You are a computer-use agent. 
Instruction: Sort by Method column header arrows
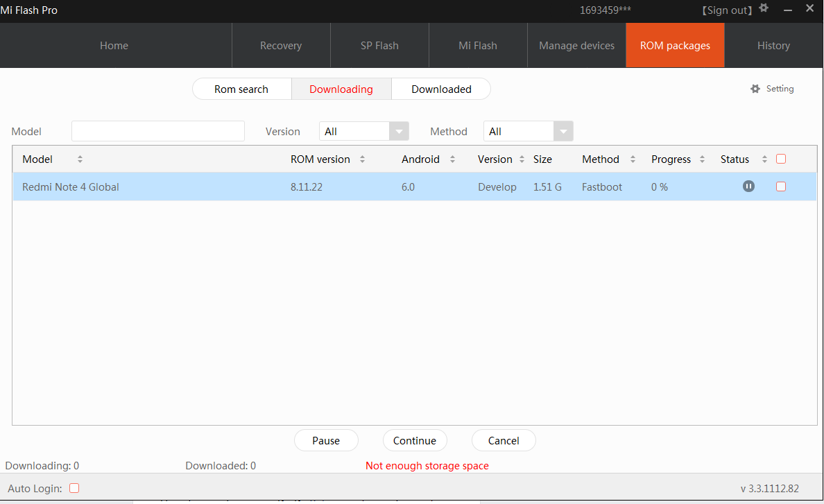[x=633, y=159]
